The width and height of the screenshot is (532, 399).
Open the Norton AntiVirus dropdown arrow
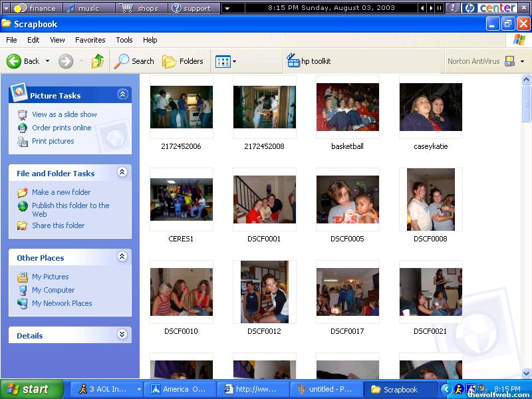(x=522, y=61)
